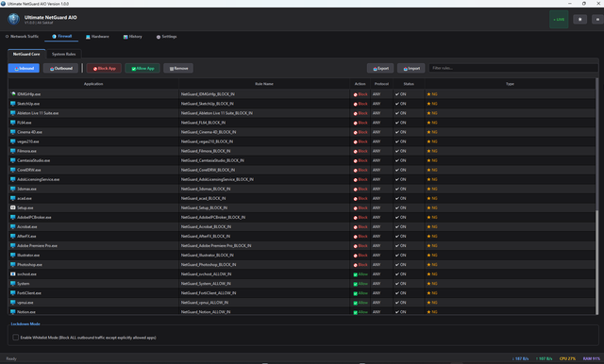Viewport: 604px width, 364px height.
Task: Show Inbound rules
Action: tap(24, 69)
